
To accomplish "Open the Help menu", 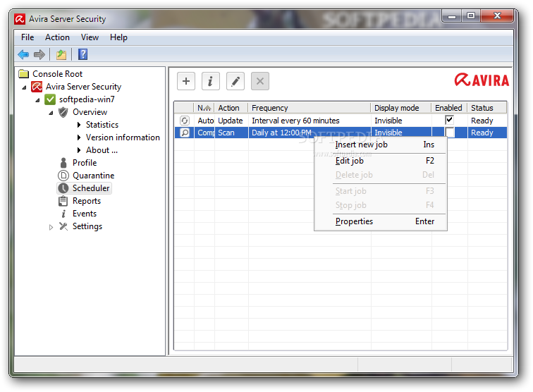I will [118, 37].
